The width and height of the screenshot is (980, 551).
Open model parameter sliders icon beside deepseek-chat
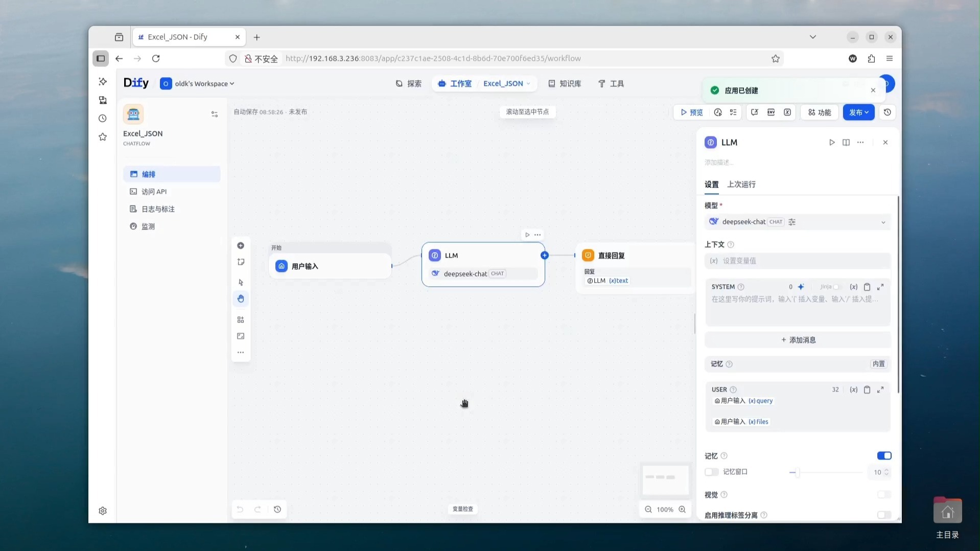pos(792,222)
